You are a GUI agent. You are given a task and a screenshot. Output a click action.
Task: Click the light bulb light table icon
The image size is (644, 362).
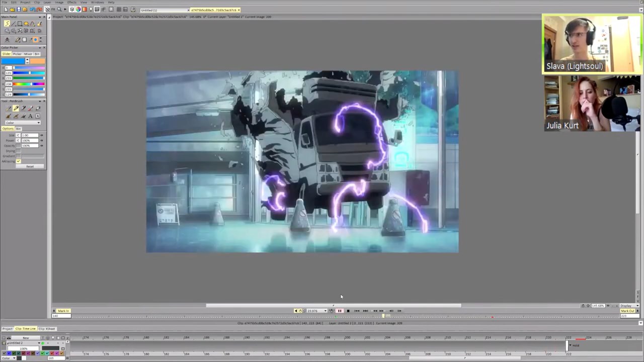point(91,10)
